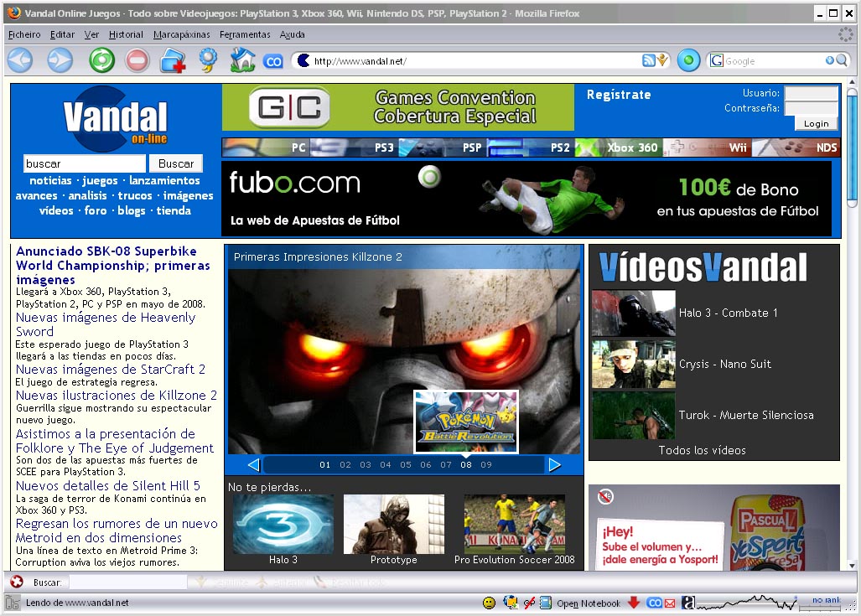Click the site 'buscar' search field
The image size is (861, 616).
[x=85, y=163]
